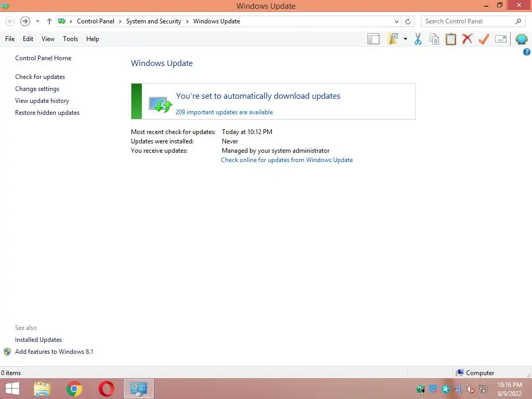Click the Cut scissors toolbar icon
The width and height of the screenshot is (532, 399).
(x=418, y=39)
